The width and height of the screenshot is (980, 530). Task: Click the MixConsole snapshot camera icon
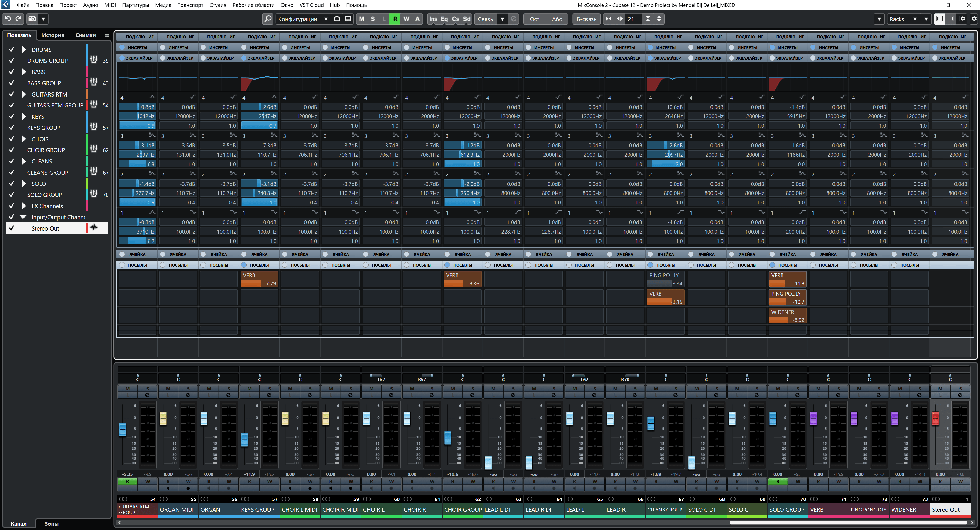pyautogui.click(x=32, y=19)
